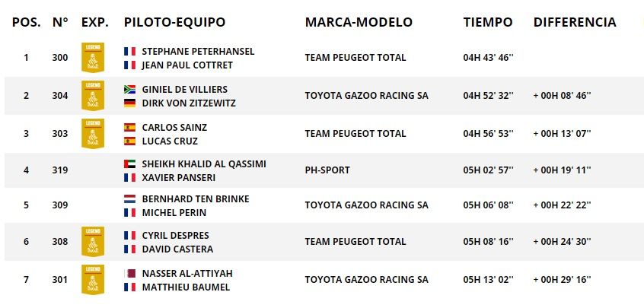Click Legend badge beside Cyril Despres

click(92, 242)
